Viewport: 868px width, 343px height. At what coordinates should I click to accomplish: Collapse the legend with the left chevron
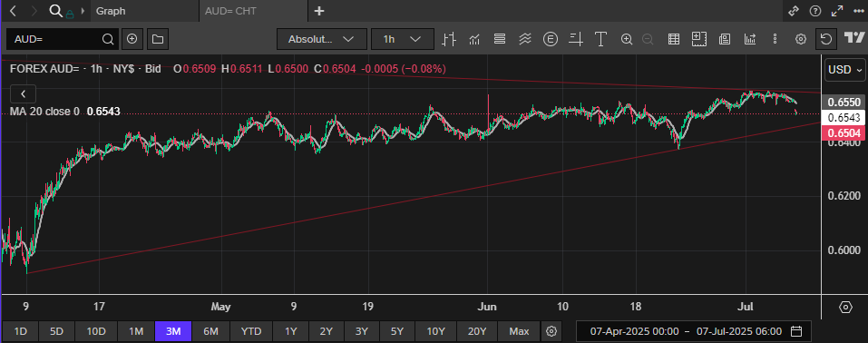click(x=24, y=93)
